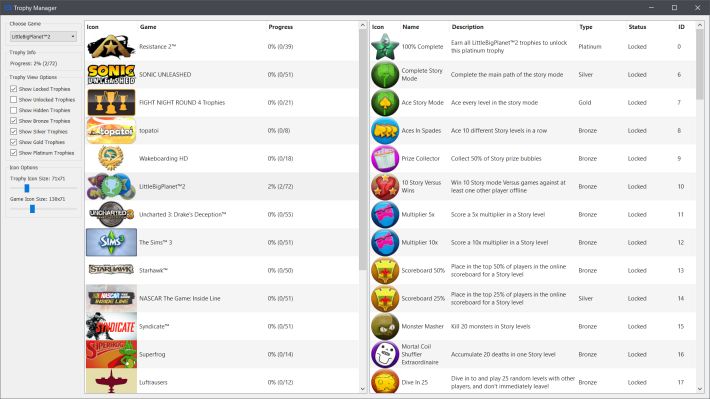Click the Trophy Icon Size slider
Screen dimensions: 710x399
click(x=43, y=188)
